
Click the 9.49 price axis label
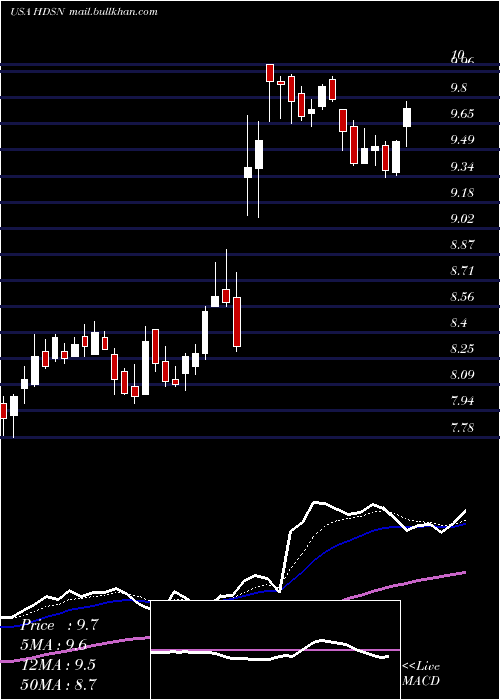[462, 140]
